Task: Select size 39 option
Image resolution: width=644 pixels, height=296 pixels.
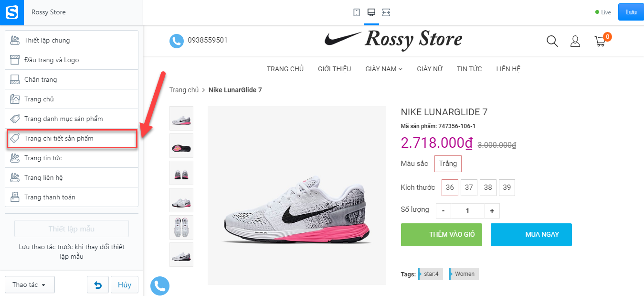Action: (x=507, y=187)
